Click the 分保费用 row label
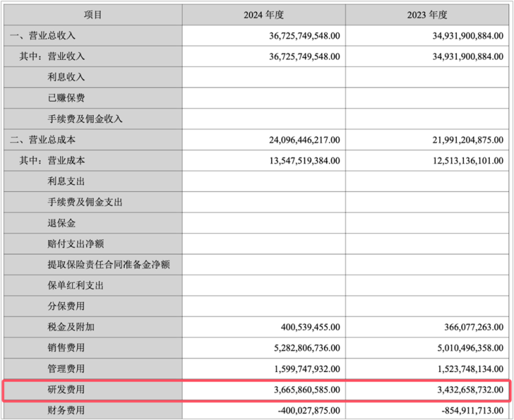Image resolution: width=514 pixels, height=420 pixels. tap(66, 306)
